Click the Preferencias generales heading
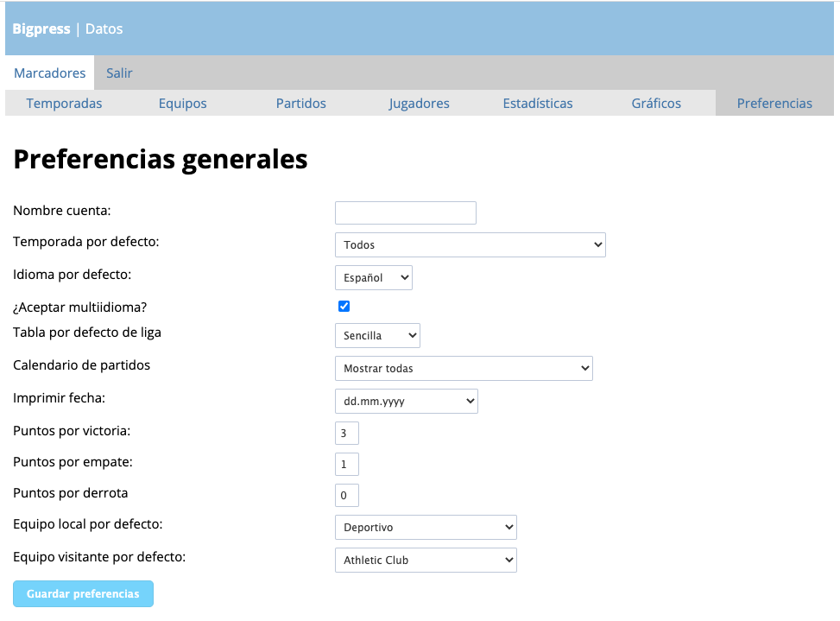This screenshot has width=840, height=621. [161, 160]
